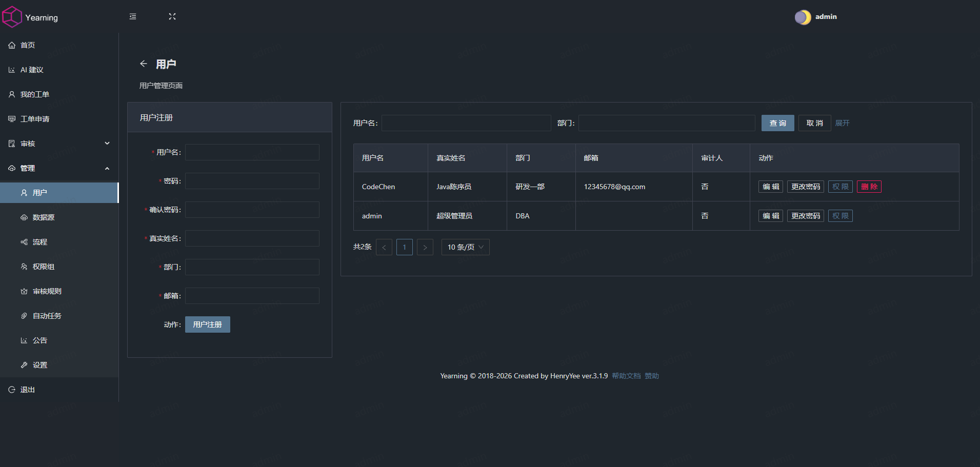The image size is (980, 467).
Task: Click 更改密码 for the admin user
Action: coord(805,216)
